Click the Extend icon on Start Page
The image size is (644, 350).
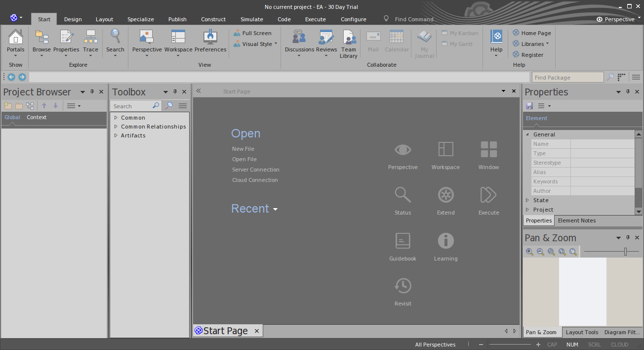point(445,195)
